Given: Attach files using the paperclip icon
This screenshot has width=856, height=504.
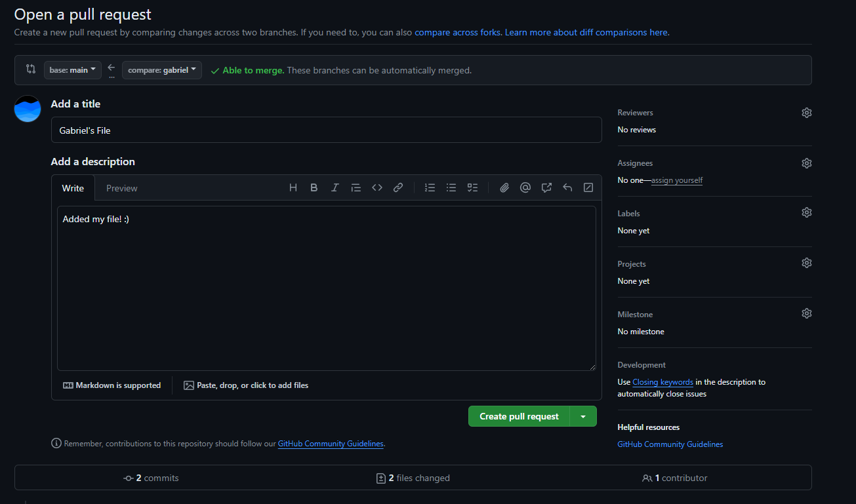Looking at the screenshot, I should [x=504, y=187].
